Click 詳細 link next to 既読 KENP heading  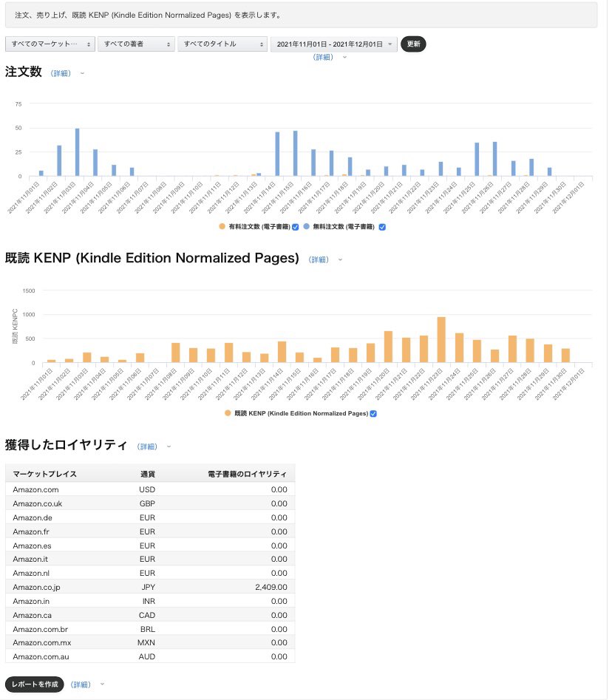[319, 259]
